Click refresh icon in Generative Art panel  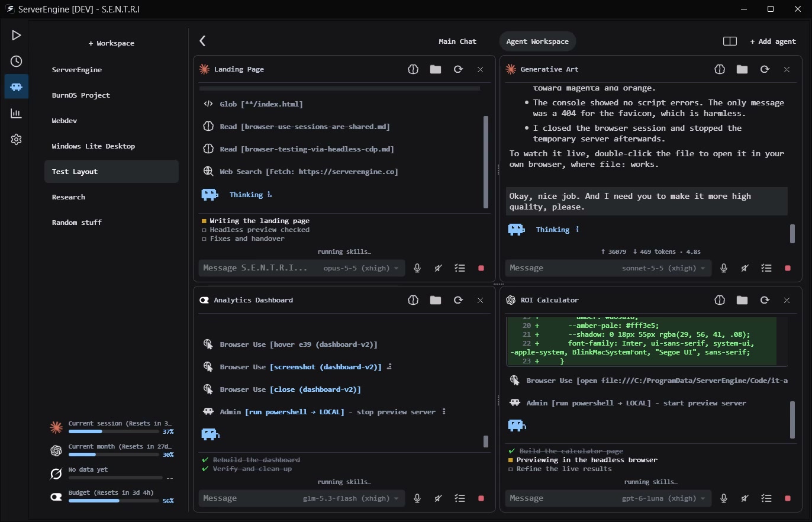coord(765,69)
